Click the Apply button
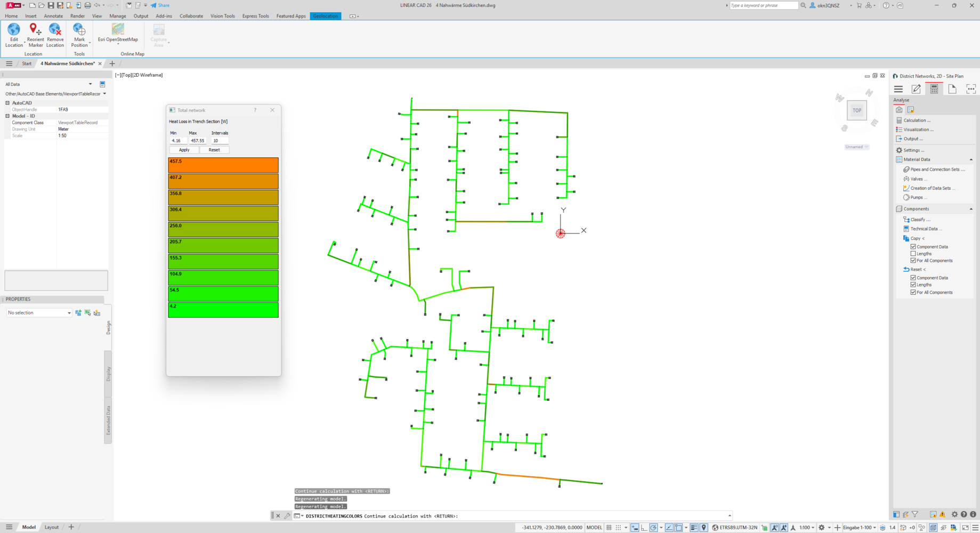Image resolution: width=980 pixels, height=533 pixels. pyautogui.click(x=184, y=150)
